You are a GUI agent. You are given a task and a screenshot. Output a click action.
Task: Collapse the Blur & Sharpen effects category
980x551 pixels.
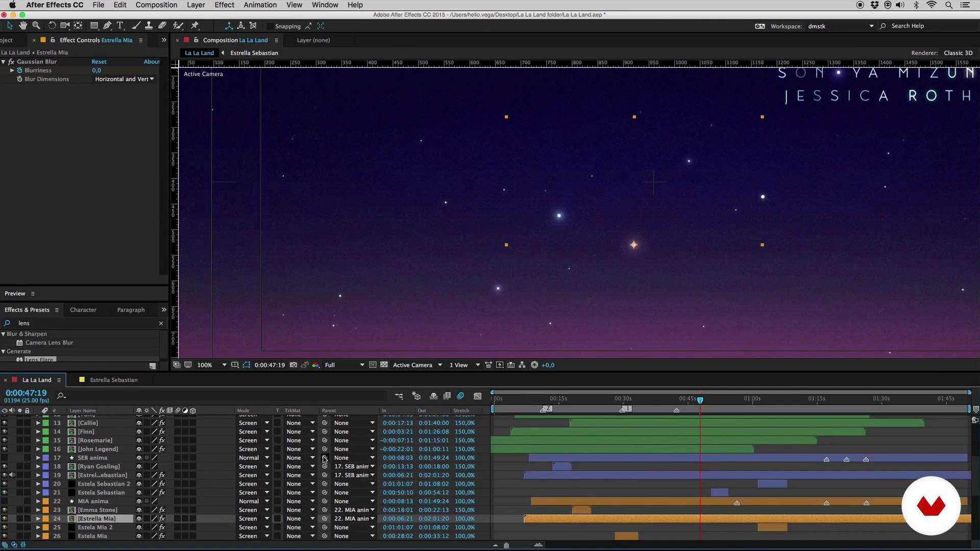coord(3,334)
